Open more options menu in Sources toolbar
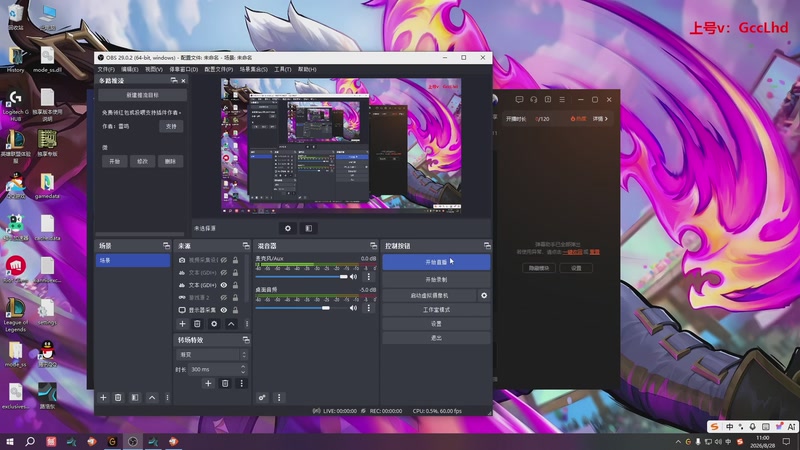Screen dimensions: 800x450 point(247,323)
